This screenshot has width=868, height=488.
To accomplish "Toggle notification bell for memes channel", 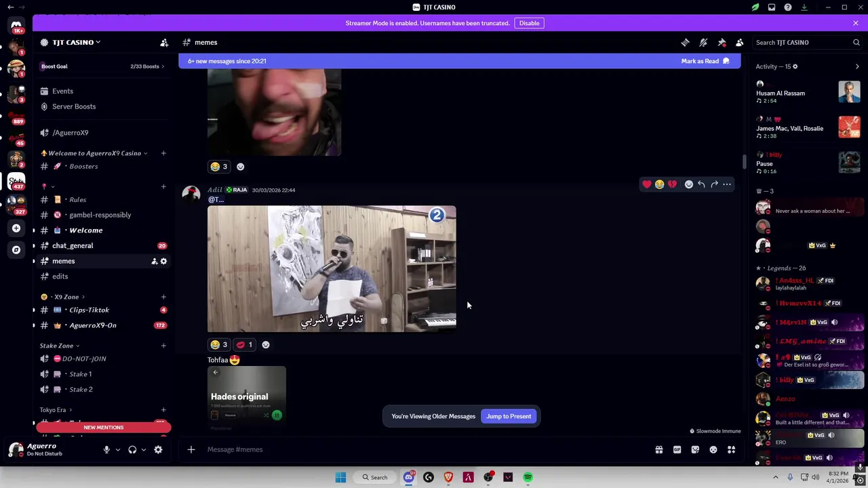I will click(x=703, y=43).
